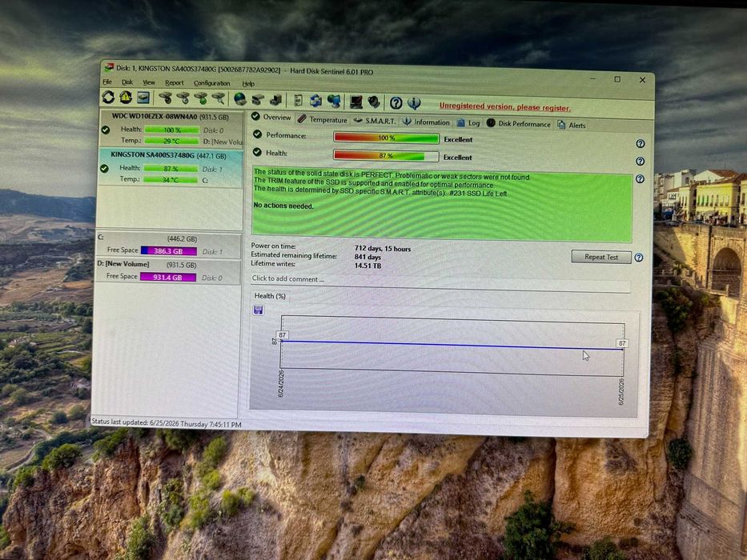The width and height of the screenshot is (747, 560).
Task: Click the Health 87 % progress bar
Action: point(386,156)
